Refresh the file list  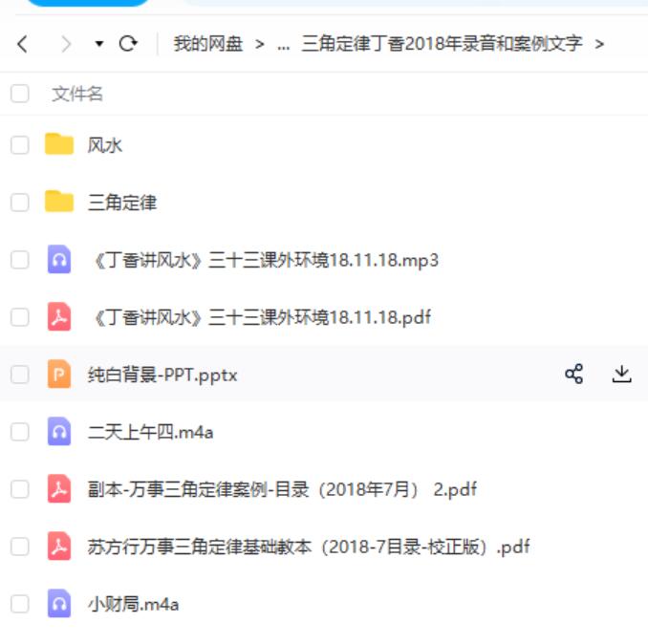coord(128,43)
